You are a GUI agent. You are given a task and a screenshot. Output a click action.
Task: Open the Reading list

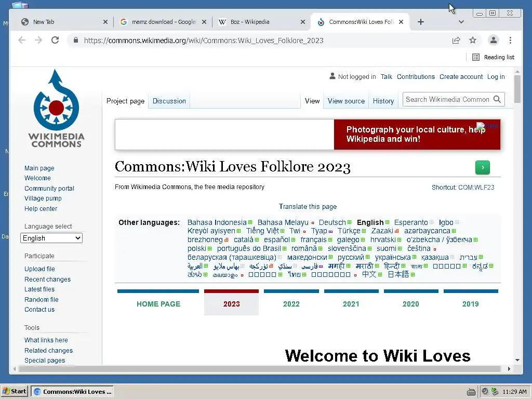[494, 57]
